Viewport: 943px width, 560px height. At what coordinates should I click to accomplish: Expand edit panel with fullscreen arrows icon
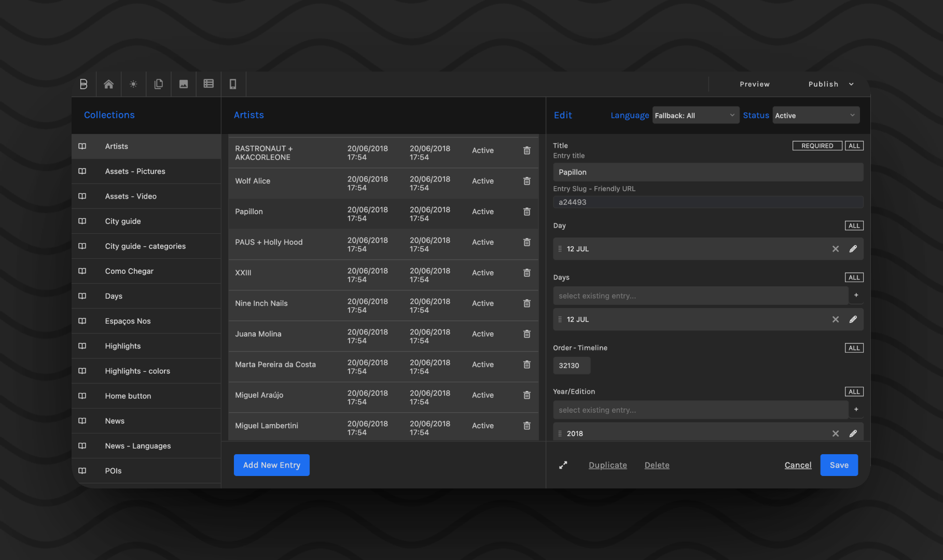pyautogui.click(x=563, y=465)
